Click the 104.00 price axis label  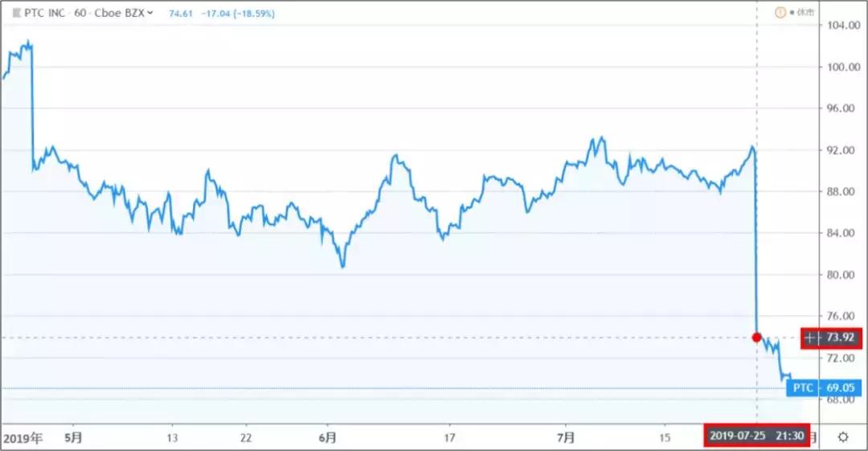(844, 26)
